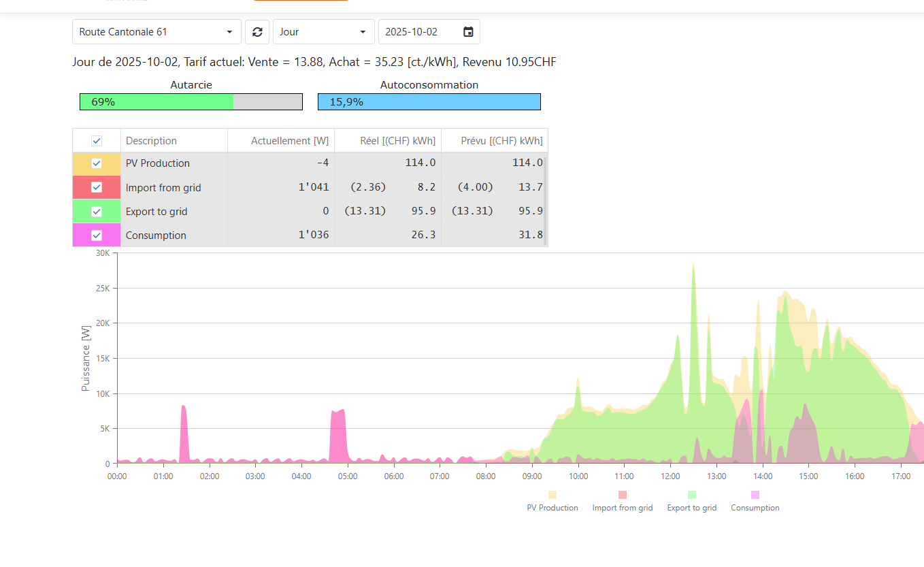This screenshot has width=924, height=567.
Task: Click Export to grid legend swatch
Action: 691,495
